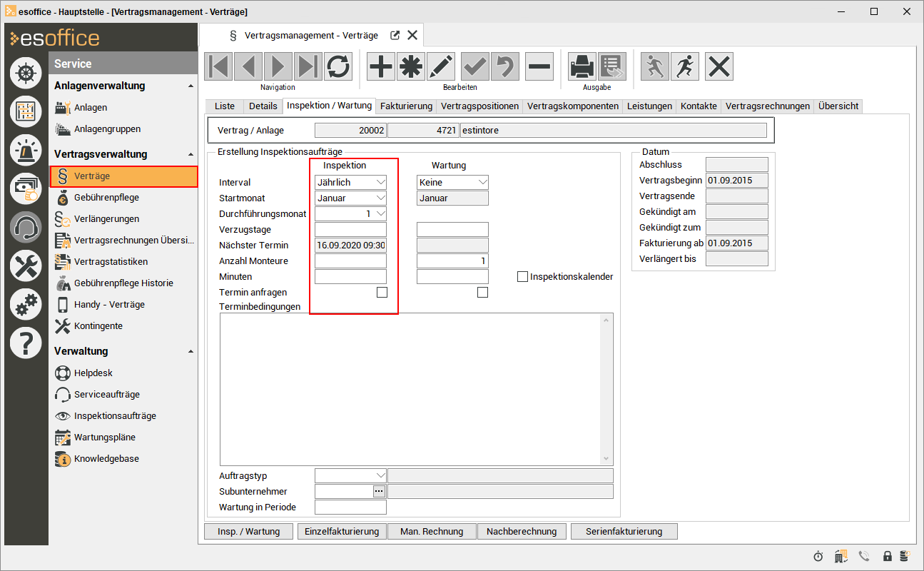Click the Man. Rechnung button

tap(432, 532)
